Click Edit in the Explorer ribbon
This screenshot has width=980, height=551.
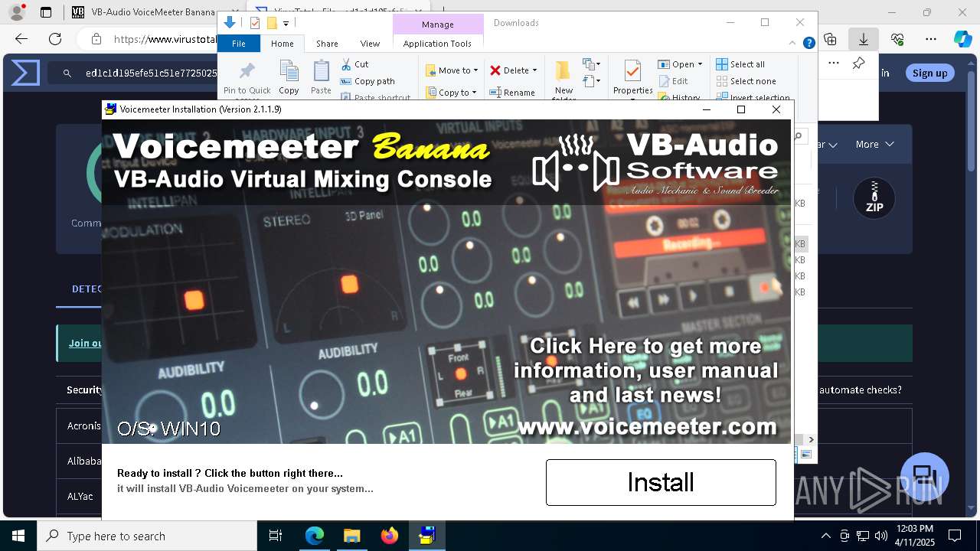click(673, 81)
